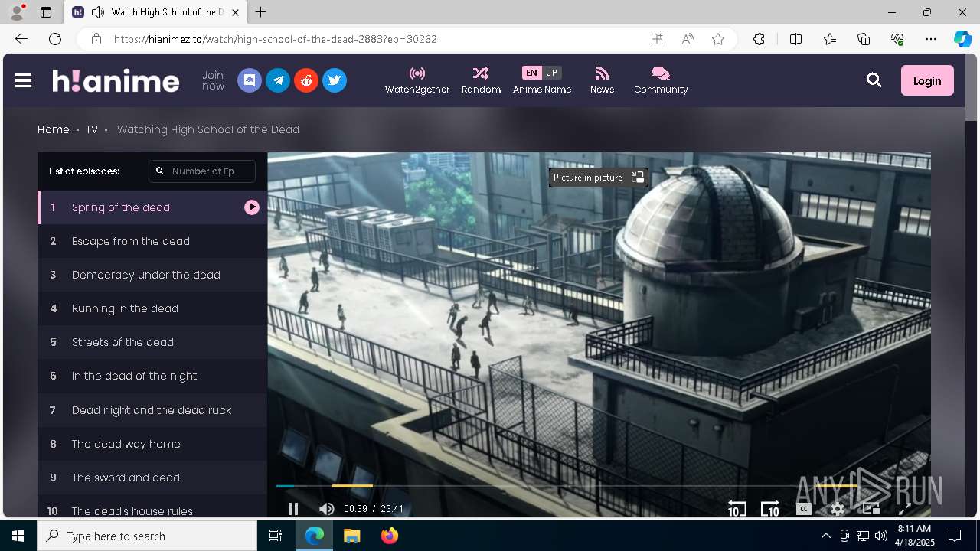Select episode 8 The dead way home
The image size is (980, 551).
tap(152, 444)
